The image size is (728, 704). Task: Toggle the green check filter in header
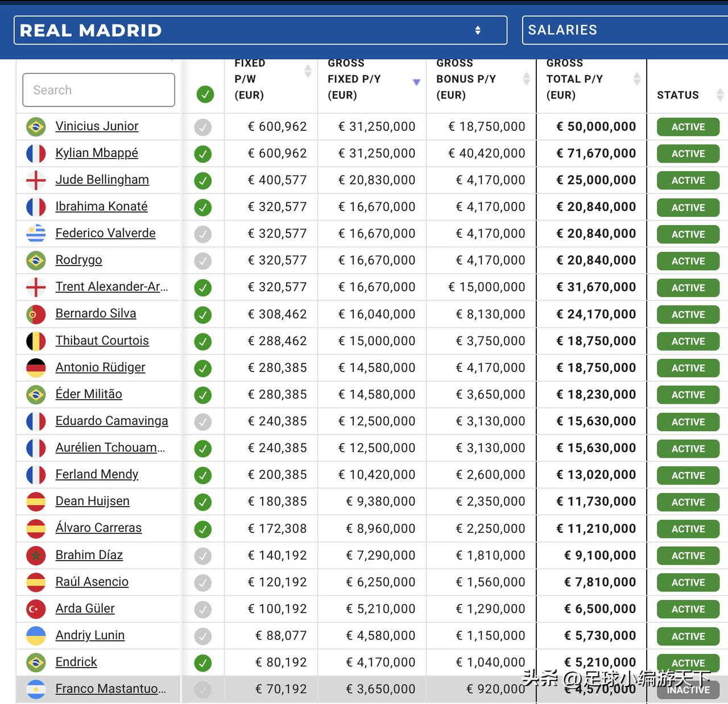point(205,94)
